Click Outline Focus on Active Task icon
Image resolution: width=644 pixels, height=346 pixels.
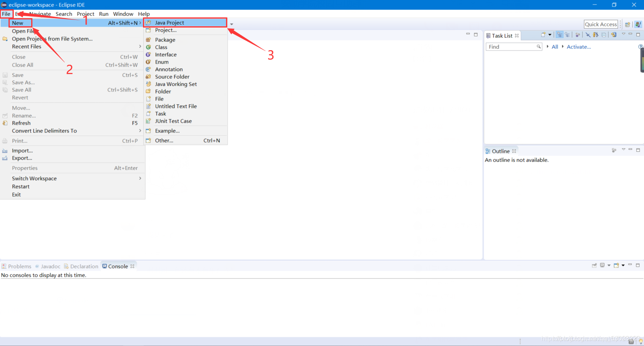click(614, 150)
